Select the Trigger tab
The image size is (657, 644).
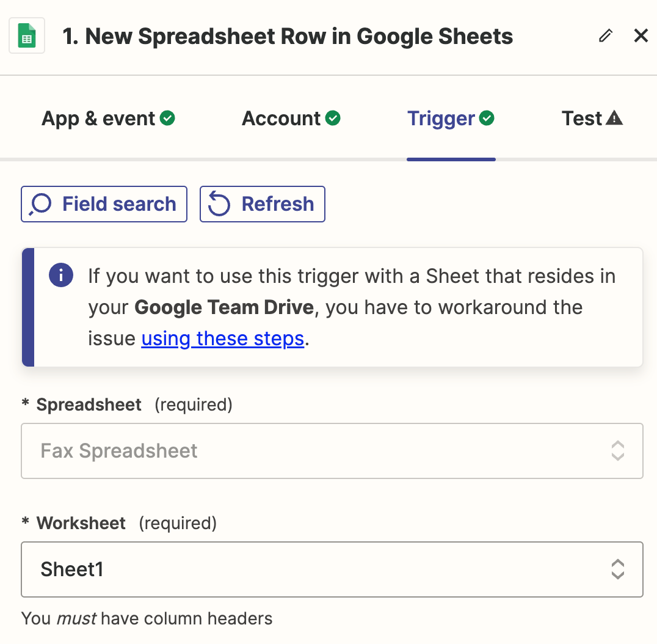[x=451, y=119]
